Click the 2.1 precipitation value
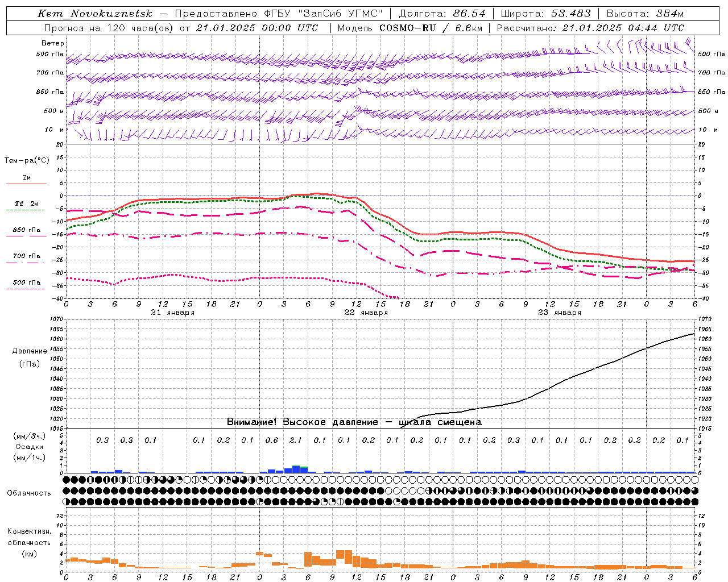 [x=296, y=440]
